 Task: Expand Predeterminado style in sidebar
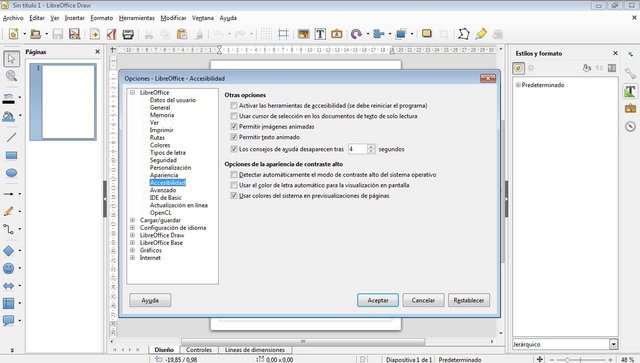click(518, 85)
